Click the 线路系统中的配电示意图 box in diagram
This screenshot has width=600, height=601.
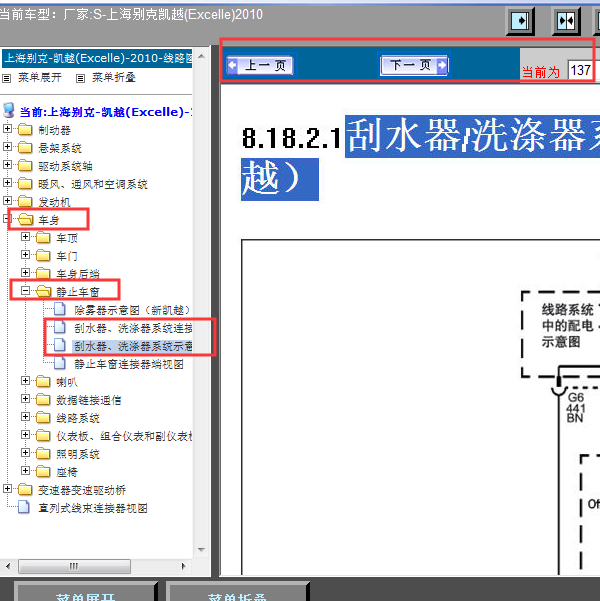click(561, 334)
